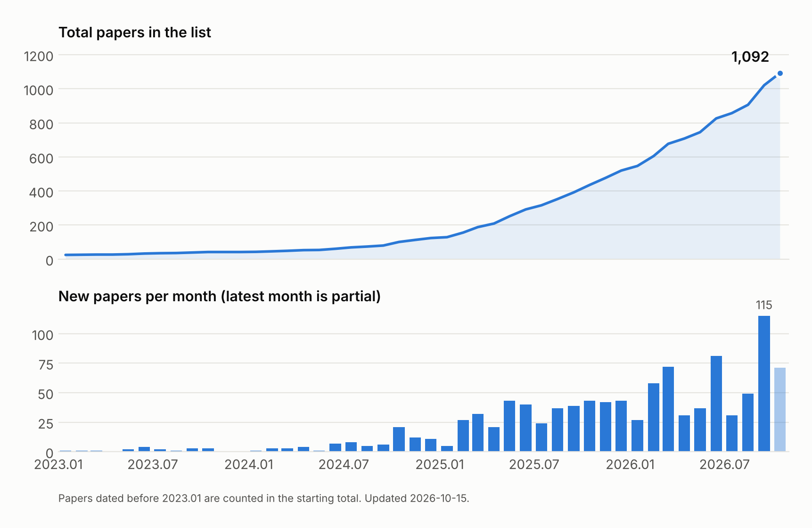This screenshot has width=812, height=528.
Task: Click the footnote about papers before 2023.01
Action: tap(264, 498)
